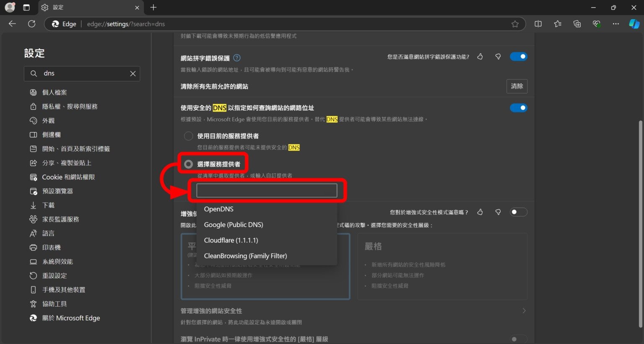The width and height of the screenshot is (644, 344).
Task: Click help icon next to 網站拼字錯誤保護
Action: click(237, 58)
